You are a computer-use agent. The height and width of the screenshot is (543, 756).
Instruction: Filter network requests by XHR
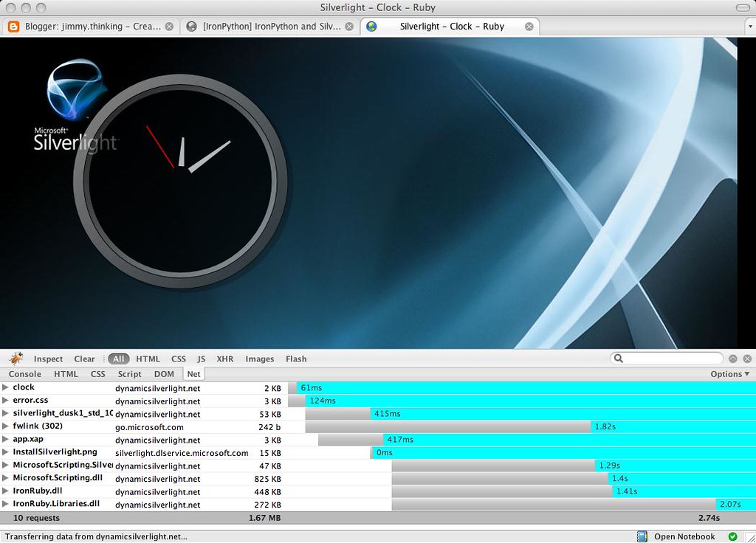click(224, 359)
